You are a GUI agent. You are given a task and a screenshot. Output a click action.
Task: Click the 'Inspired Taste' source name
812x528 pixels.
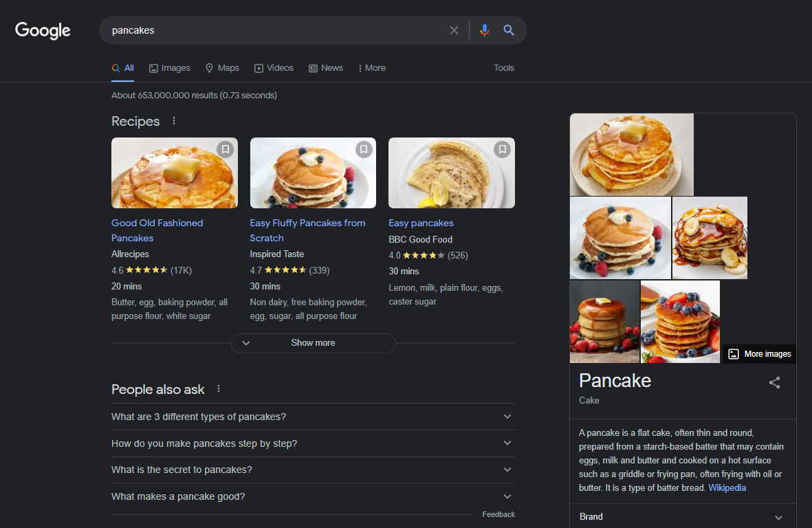click(x=276, y=254)
